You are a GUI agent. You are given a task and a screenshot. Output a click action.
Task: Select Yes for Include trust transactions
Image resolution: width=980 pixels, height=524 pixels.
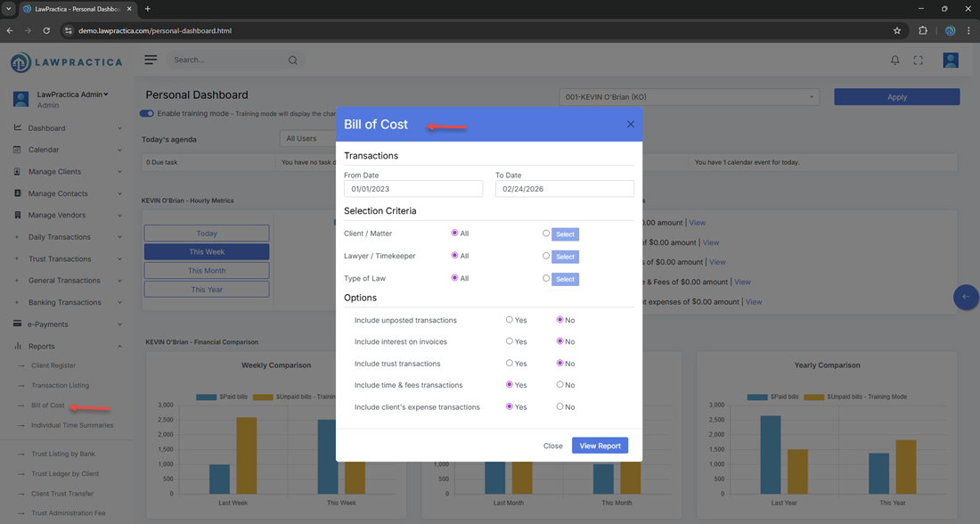(510, 364)
